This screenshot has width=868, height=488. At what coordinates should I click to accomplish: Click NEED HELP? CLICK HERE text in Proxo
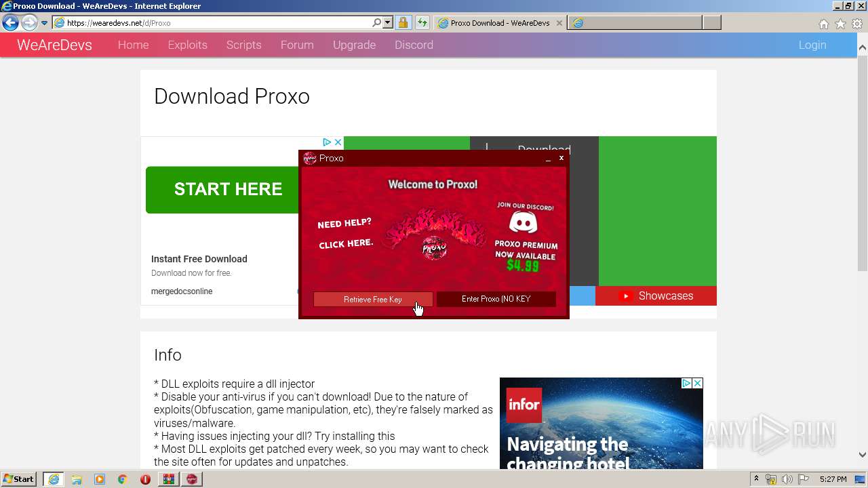pyautogui.click(x=346, y=233)
